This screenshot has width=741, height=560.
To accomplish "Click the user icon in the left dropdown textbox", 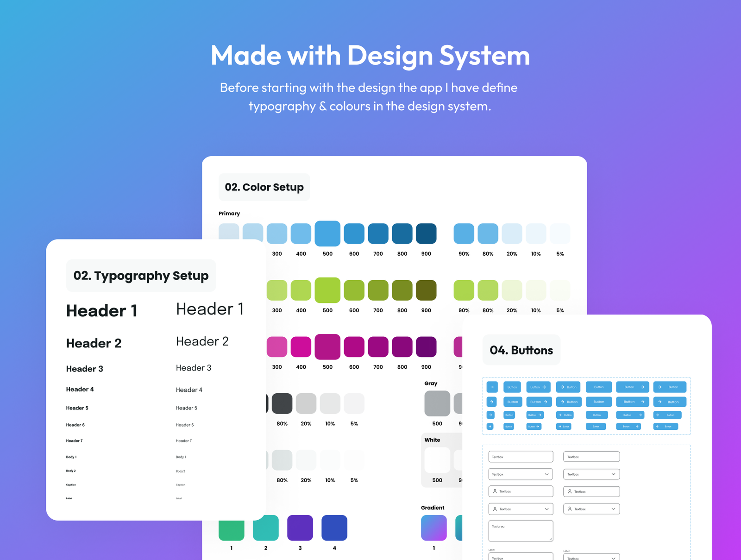I will (495, 509).
